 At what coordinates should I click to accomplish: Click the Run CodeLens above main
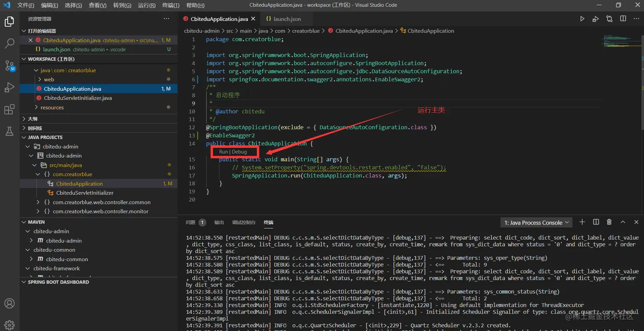coord(223,152)
